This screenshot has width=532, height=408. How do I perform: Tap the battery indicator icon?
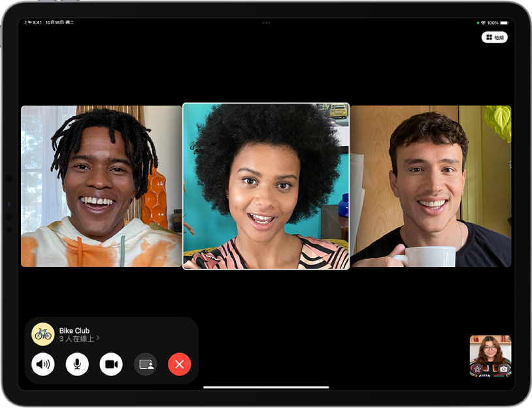504,22
